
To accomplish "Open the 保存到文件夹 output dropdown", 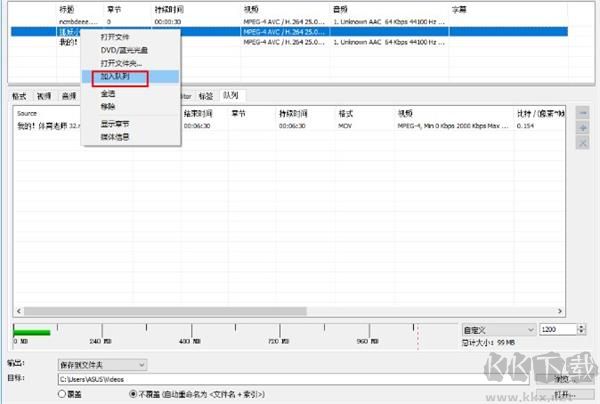I will click(x=103, y=365).
